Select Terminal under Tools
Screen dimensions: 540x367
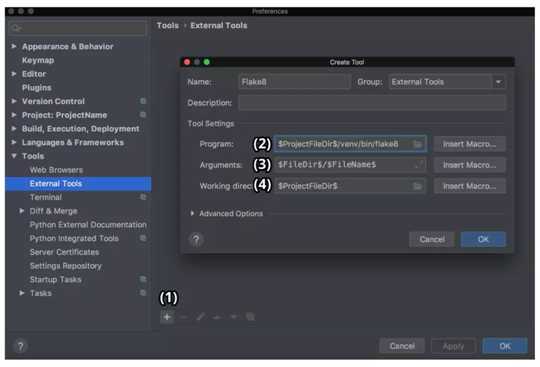click(46, 197)
